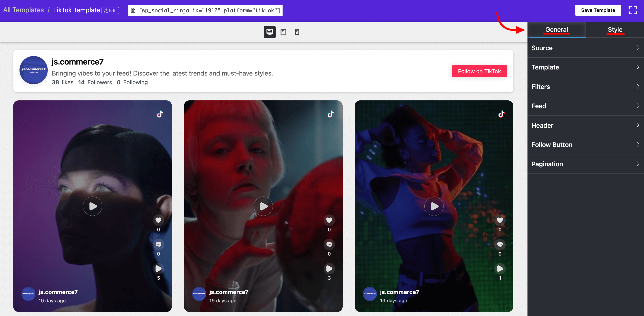
Task: Expand the Source settings section
Action: point(586,48)
